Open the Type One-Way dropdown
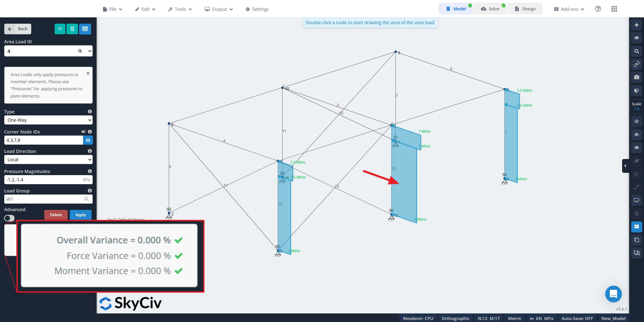 click(48, 120)
